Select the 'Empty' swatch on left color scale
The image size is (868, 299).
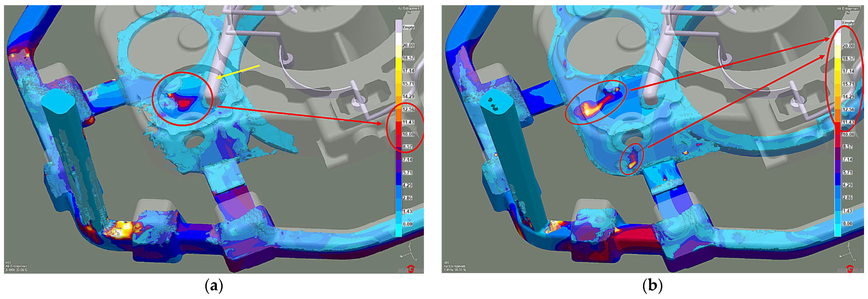399,26
